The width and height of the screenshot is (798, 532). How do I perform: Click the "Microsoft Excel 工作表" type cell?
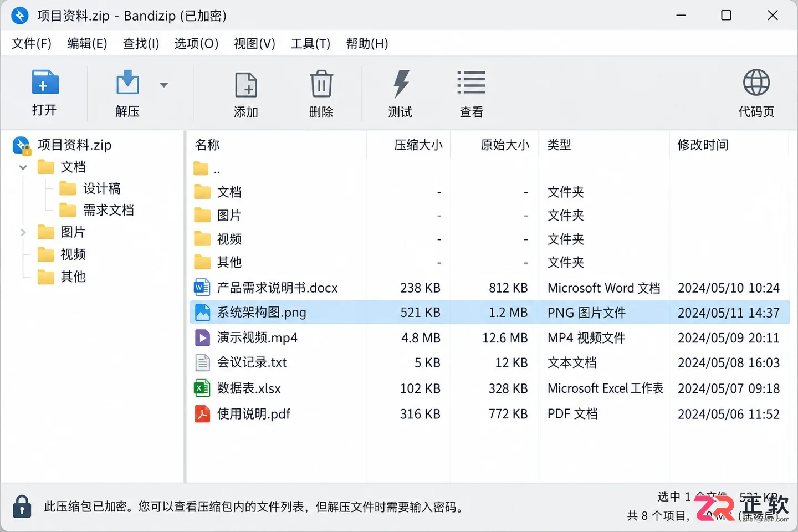(x=605, y=388)
